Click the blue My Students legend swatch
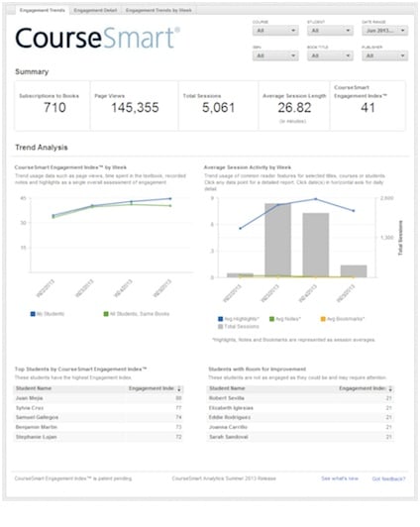The image size is (420, 527). pyautogui.click(x=33, y=314)
